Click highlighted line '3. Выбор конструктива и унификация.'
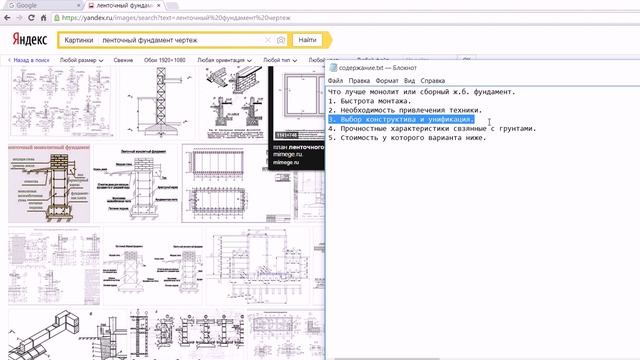The height and width of the screenshot is (360, 640). 401,119
